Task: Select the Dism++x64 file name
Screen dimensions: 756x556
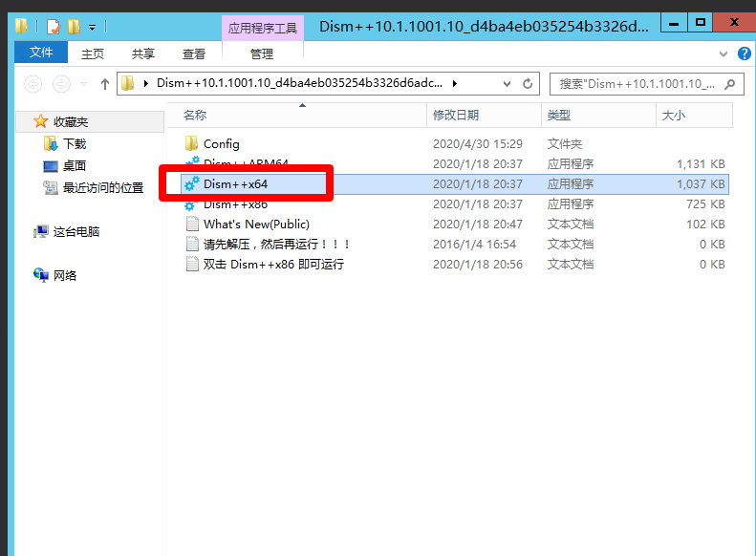Action: 235,184
